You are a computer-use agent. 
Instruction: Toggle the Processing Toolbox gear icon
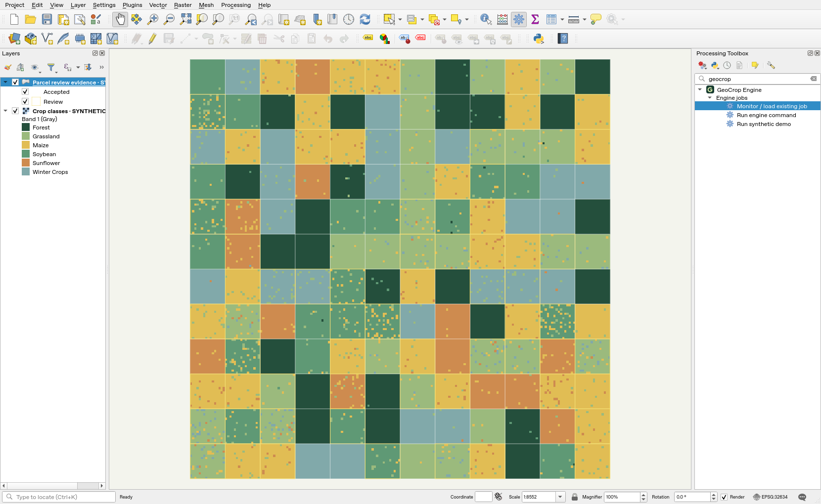click(518, 19)
